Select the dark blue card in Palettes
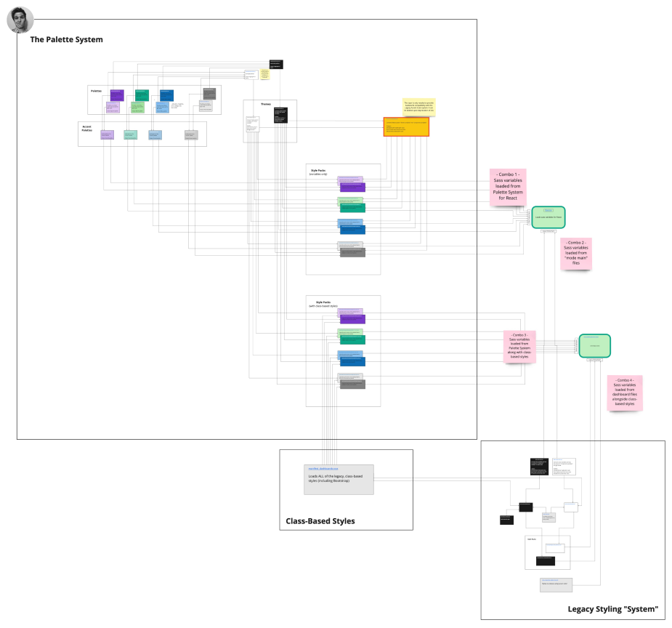 tap(166, 95)
